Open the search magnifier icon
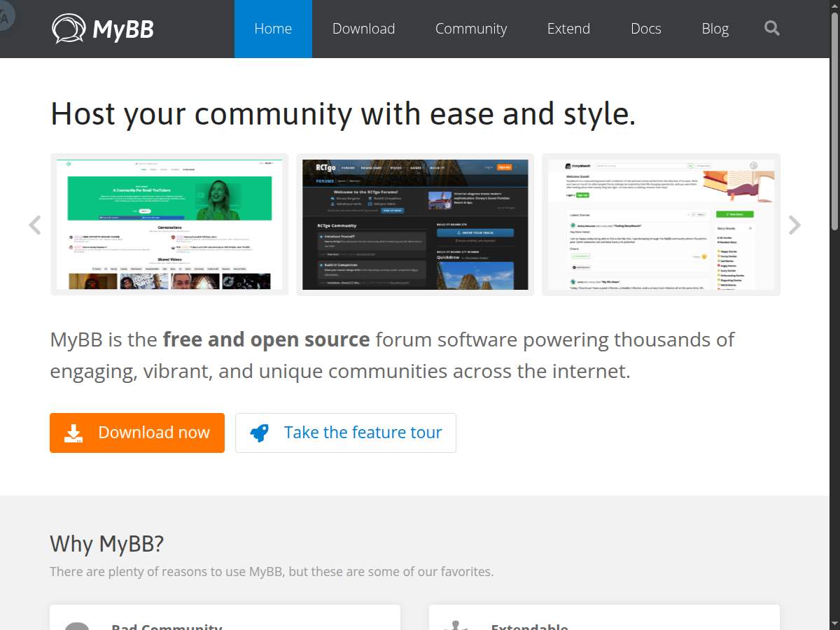This screenshot has width=840, height=630. point(772,29)
